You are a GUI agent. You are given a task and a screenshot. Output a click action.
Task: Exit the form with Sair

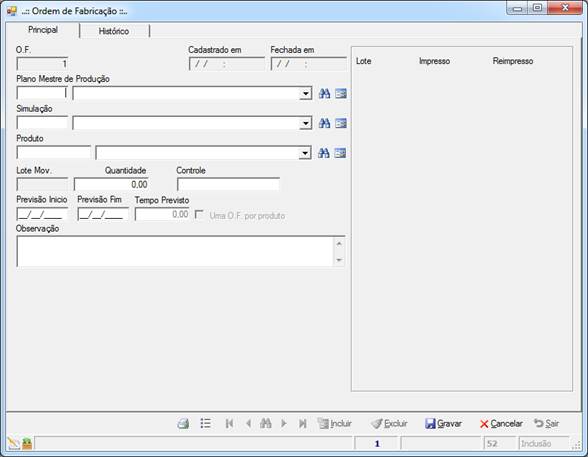click(546, 424)
